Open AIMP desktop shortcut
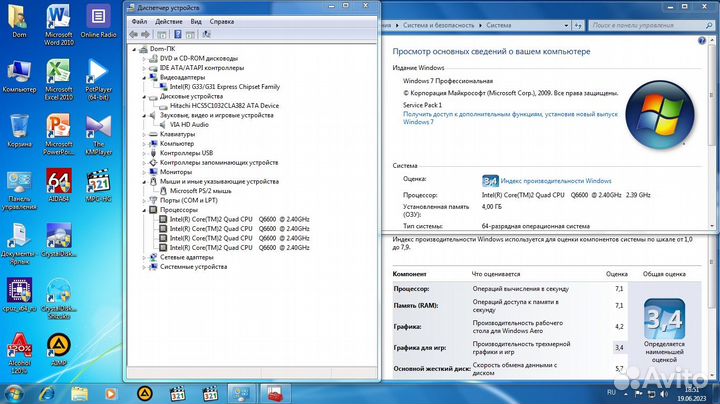 coord(59,350)
